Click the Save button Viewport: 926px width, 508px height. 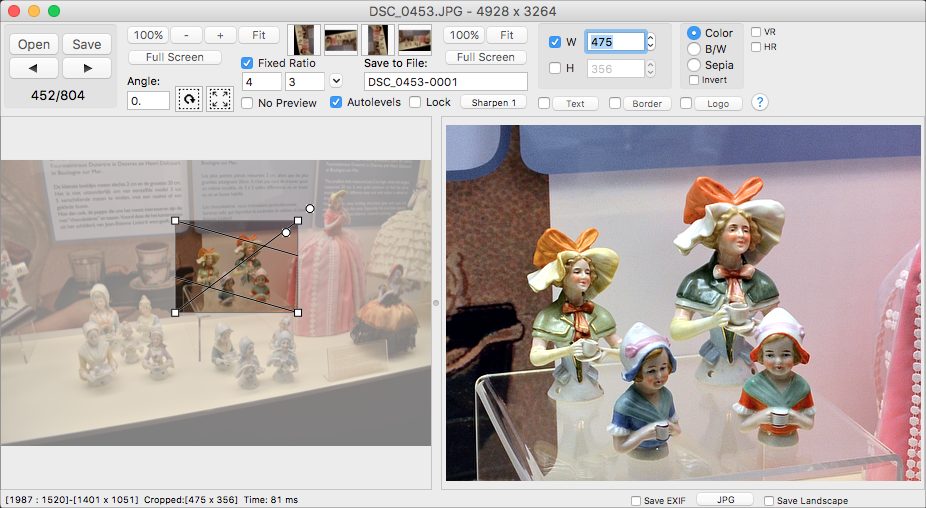click(87, 44)
